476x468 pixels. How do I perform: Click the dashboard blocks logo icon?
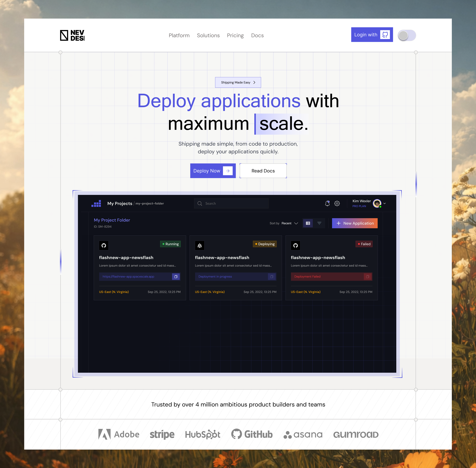[96, 203]
